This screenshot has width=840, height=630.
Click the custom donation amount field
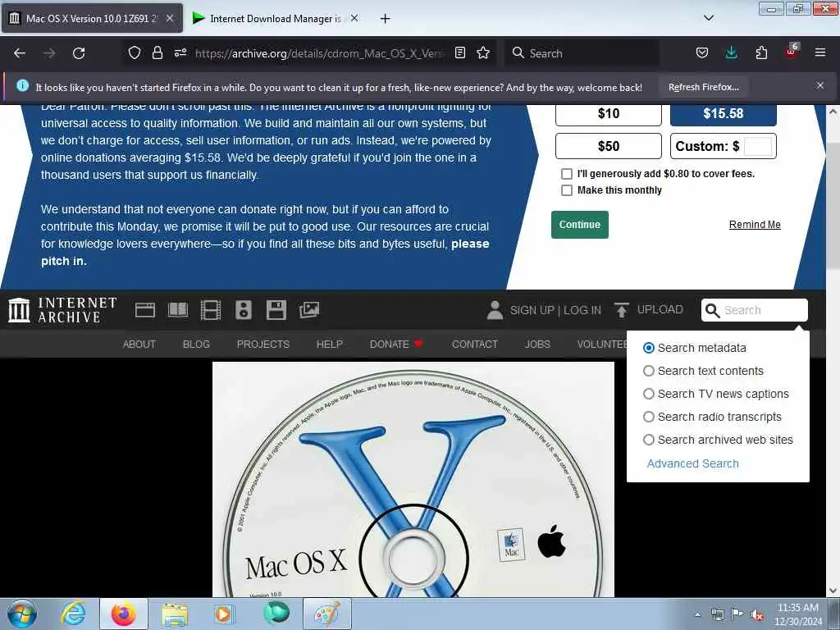[758, 146]
